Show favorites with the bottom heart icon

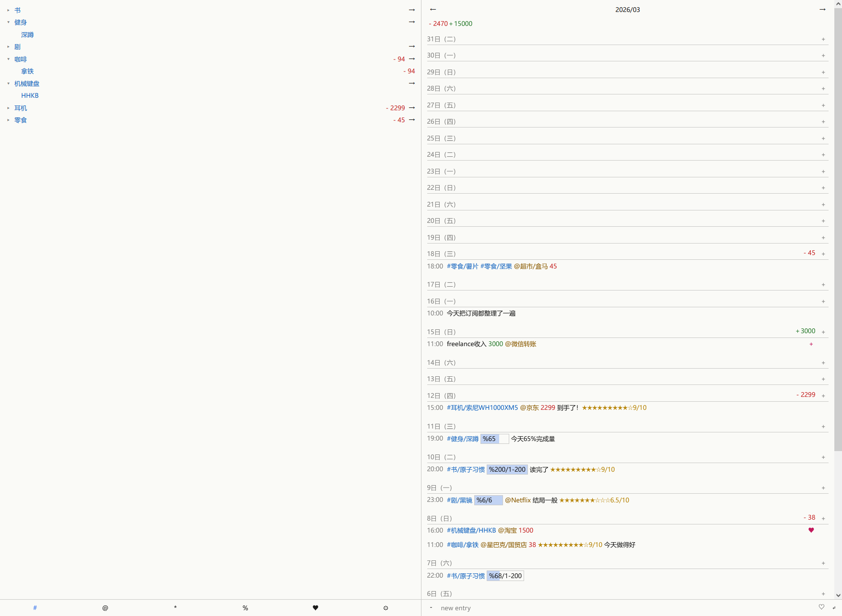(x=316, y=608)
